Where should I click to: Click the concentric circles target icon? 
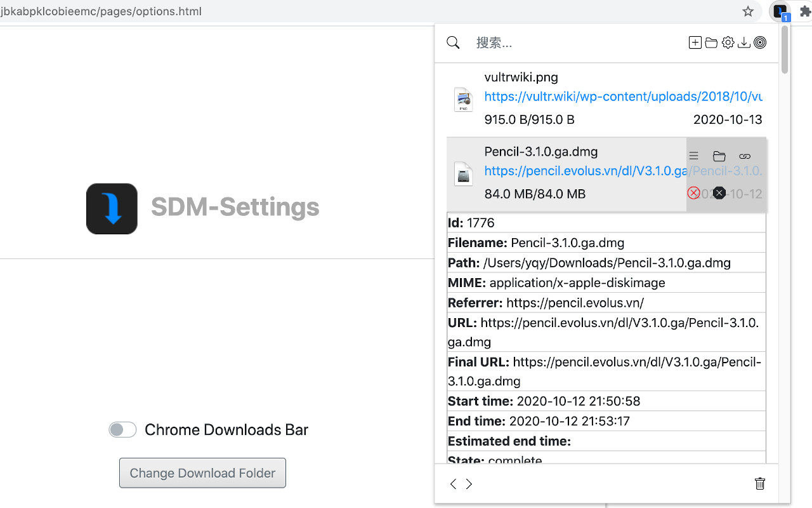(x=760, y=43)
